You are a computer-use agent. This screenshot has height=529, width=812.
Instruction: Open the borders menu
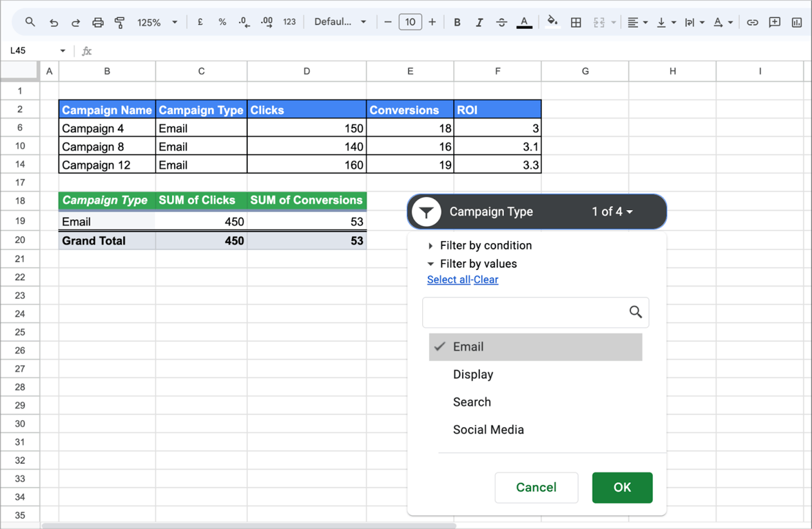[x=576, y=22]
